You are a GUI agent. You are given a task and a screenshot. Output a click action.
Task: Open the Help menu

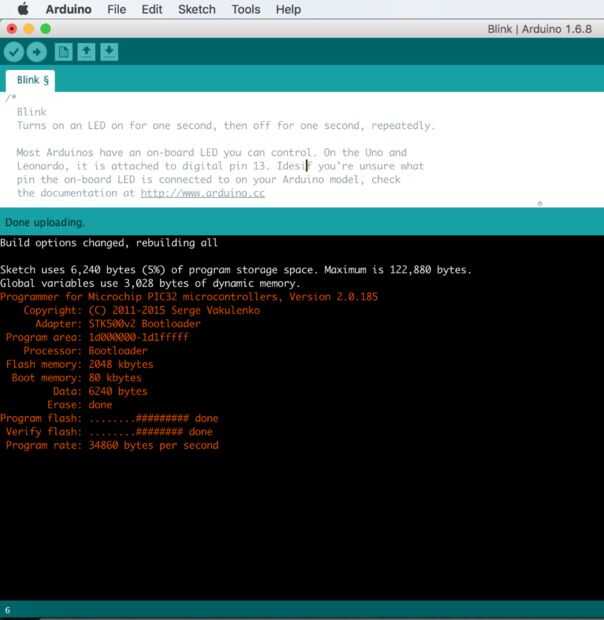pyautogui.click(x=289, y=9)
